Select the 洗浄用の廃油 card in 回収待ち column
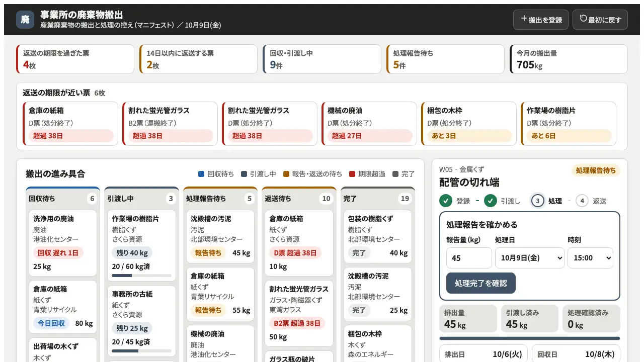Image resolution: width=644 pixels, height=362 pixels. (63, 243)
